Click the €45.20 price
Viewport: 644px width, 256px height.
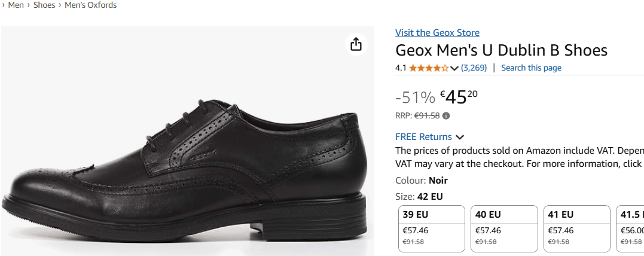[x=459, y=96]
